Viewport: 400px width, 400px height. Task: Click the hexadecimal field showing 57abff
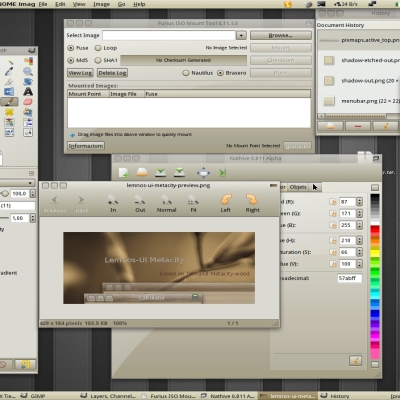349,278
